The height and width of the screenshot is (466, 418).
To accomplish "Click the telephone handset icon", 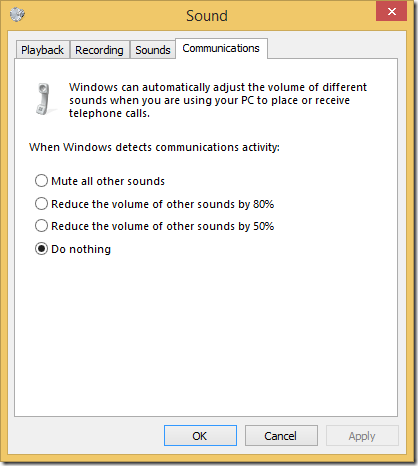I will pos(44,99).
